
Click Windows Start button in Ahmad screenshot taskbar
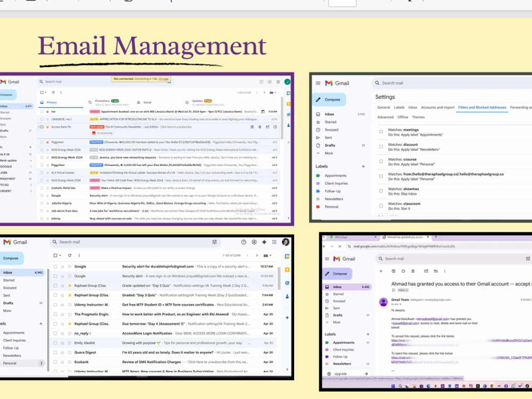393,386
